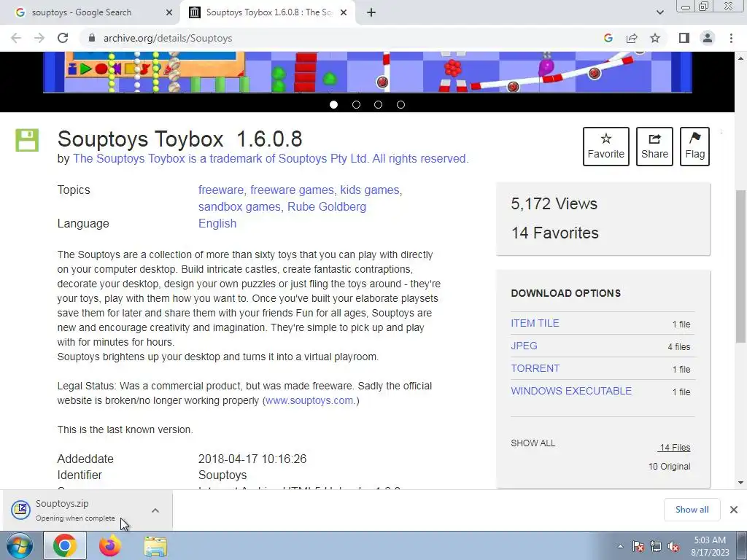Open the Rube Goldberg topic link

327,206
